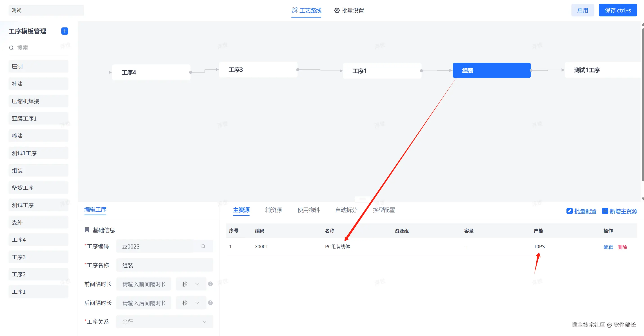The width and height of the screenshot is (644, 336).
Task: Click the 启用 button
Action: click(x=582, y=10)
